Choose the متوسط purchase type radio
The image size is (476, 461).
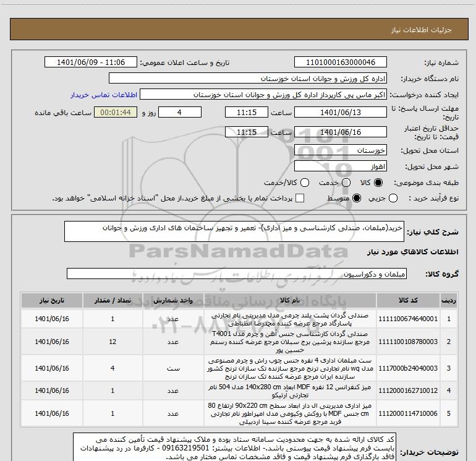pyautogui.click(x=357, y=198)
